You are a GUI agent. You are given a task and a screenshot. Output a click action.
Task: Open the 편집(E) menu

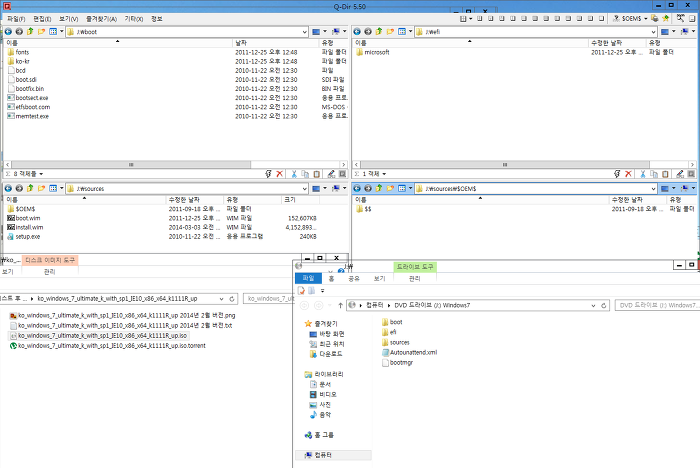(x=42, y=19)
